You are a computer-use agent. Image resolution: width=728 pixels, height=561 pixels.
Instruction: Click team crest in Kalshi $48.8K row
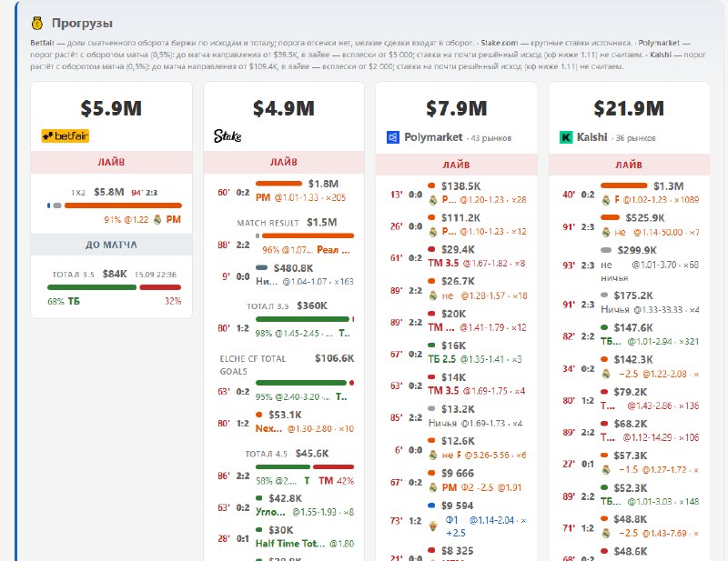pos(606,533)
